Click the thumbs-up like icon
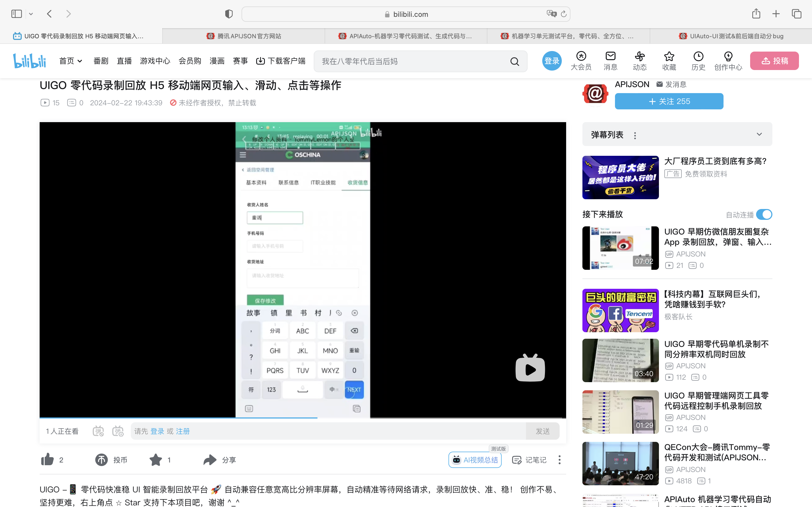The image size is (812, 507). click(47, 460)
